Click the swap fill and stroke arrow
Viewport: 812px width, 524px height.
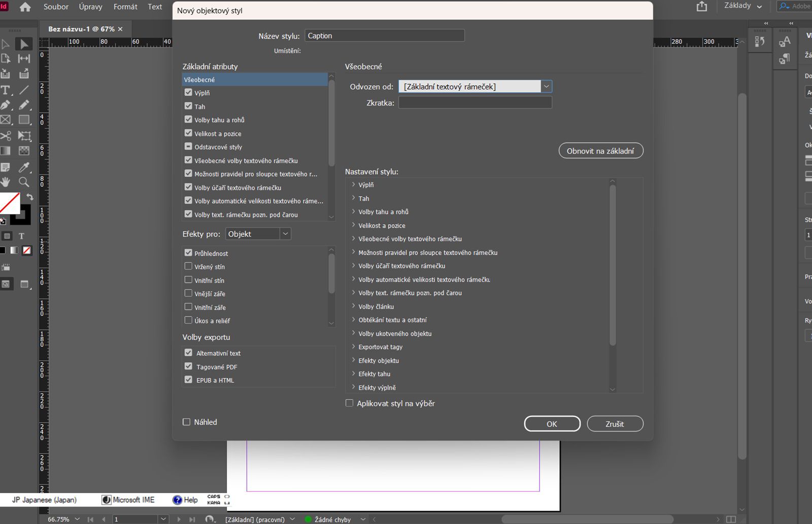click(x=30, y=197)
